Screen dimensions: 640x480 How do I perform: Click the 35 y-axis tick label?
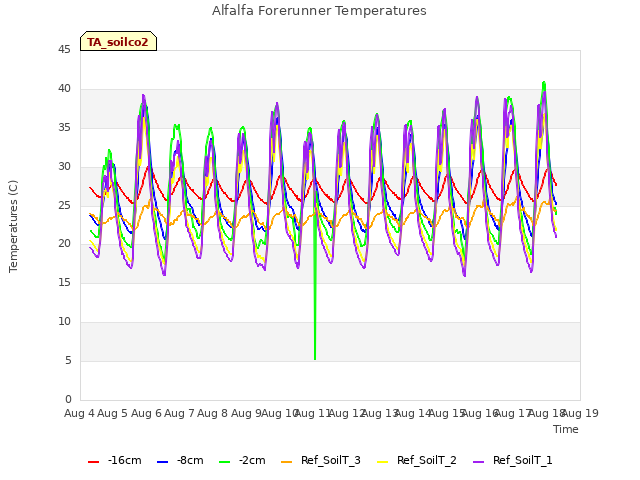[64, 127]
